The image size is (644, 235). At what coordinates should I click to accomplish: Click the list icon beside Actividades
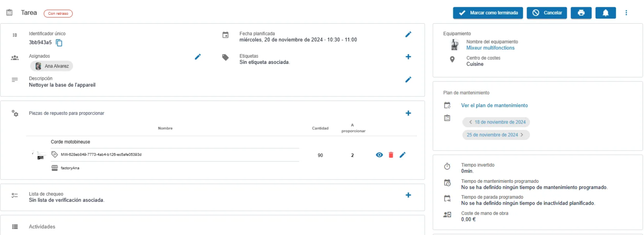point(15,227)
